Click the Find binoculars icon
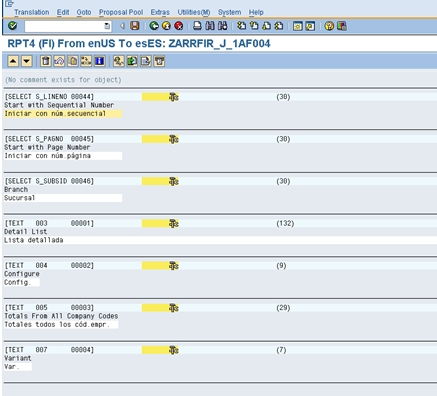The image size is (437, 396). pyautogui.click(x=210, y=26)
